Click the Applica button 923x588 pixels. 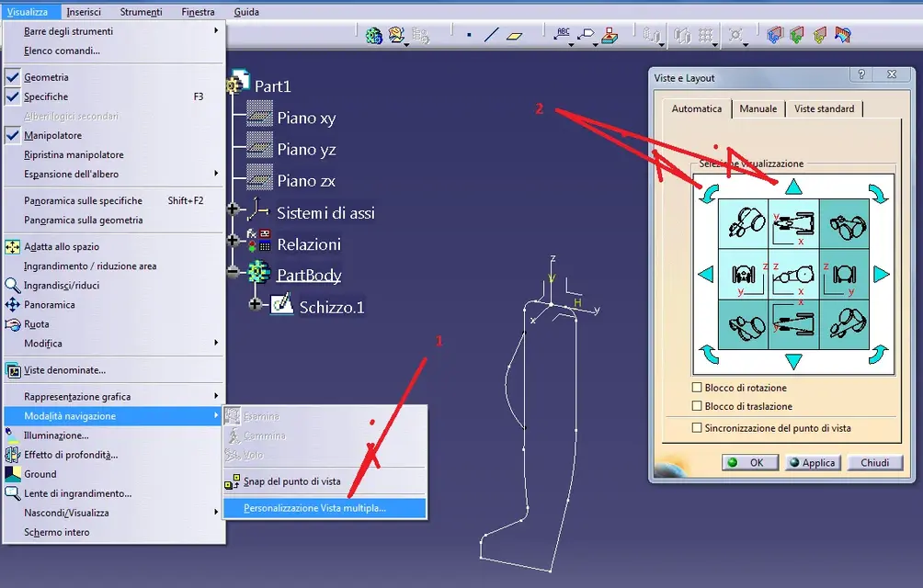click(813, 463)
